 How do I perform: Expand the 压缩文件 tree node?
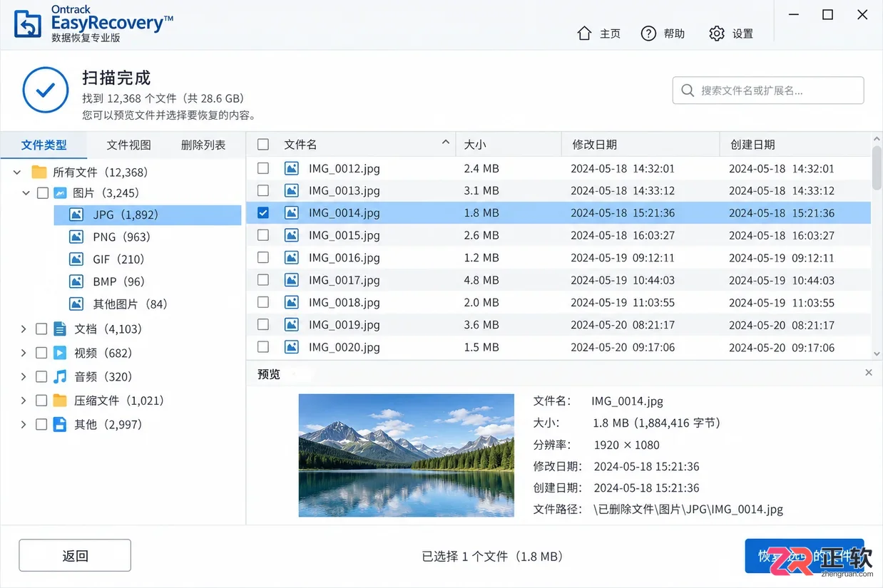[24, 401]
